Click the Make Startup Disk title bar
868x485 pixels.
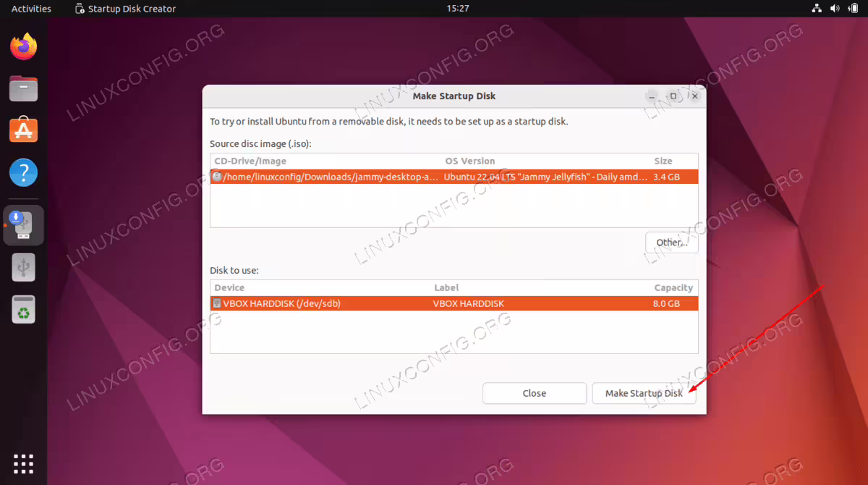pyautogui.click(x=454, y=96)
